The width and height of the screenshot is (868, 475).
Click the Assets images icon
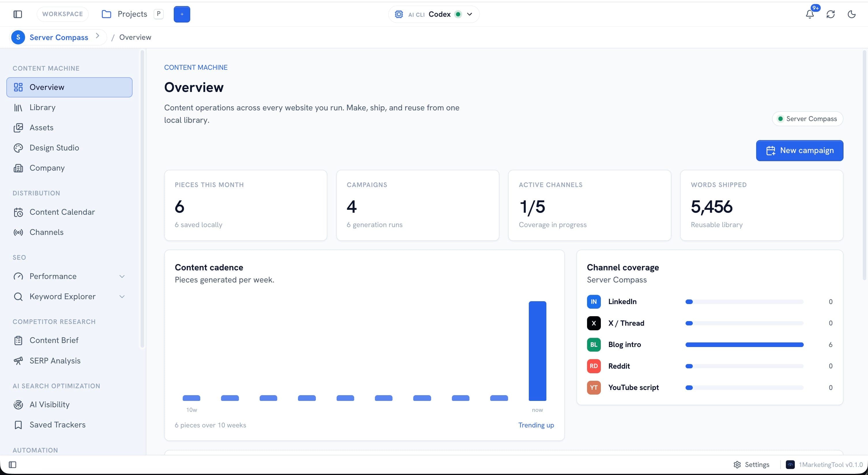18,128
